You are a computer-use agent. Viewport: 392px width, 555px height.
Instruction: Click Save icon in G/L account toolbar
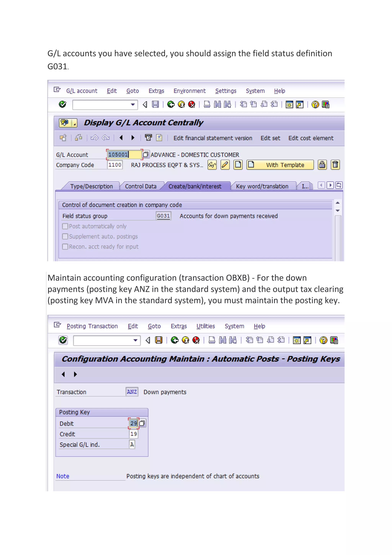pyautogui.click(x=155, y=104)
